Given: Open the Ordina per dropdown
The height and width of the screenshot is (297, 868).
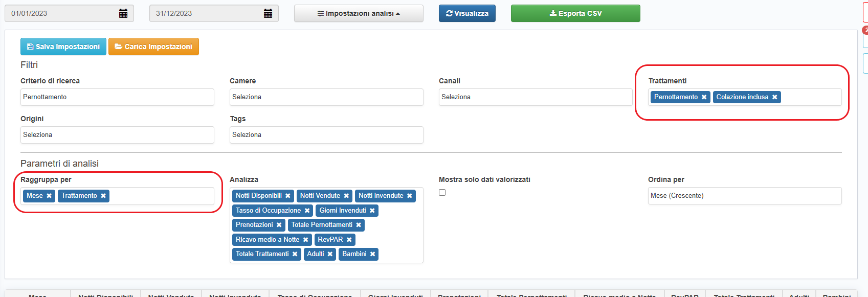Looking at the screenshot, I should click(744, 196).
